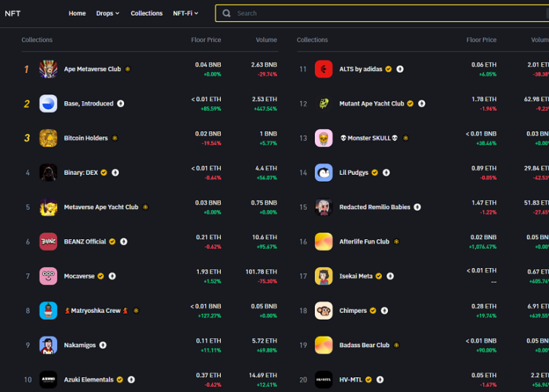Click BEANZ Official volume 10.6 ETH
The height and width of the screenshot is (392, 549).
[265, 237]
